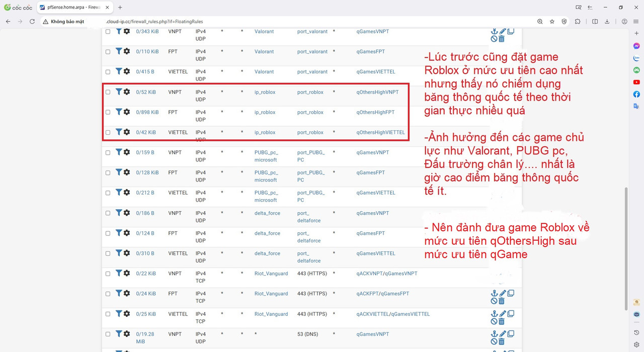
Task: Open qOthersHighFPT queue link
Action: (375, 112)
